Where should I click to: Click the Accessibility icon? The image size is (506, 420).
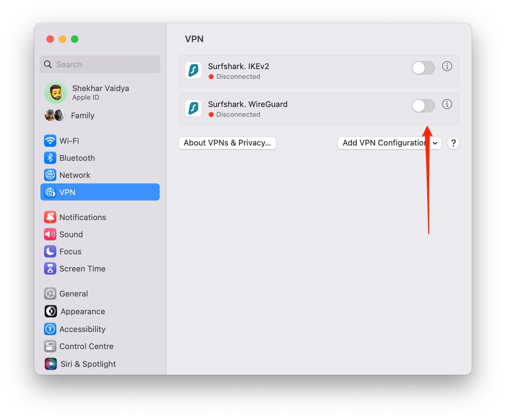(x=50, y=329)
